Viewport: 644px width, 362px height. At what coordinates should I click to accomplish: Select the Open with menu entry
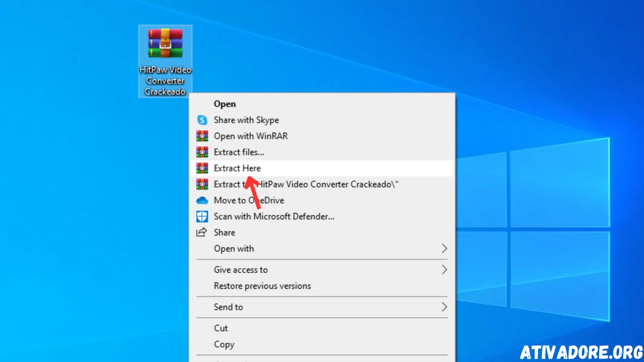tap(322, 249)
